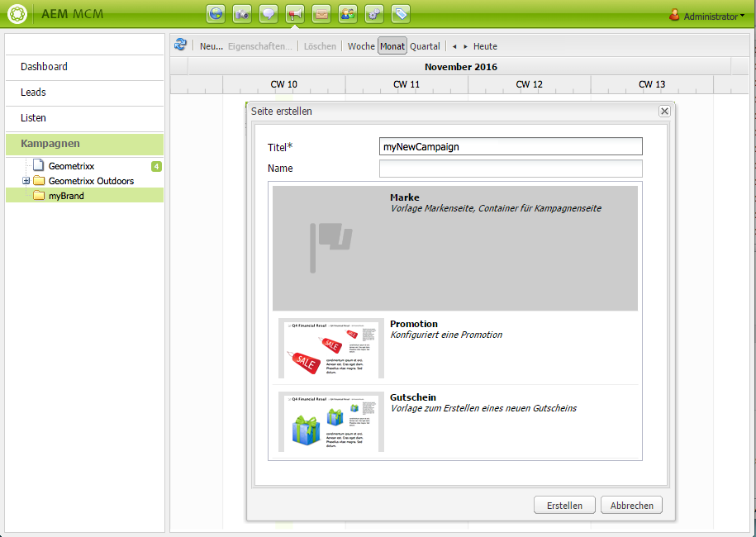Click the Abbrechen button

[631, 505]
